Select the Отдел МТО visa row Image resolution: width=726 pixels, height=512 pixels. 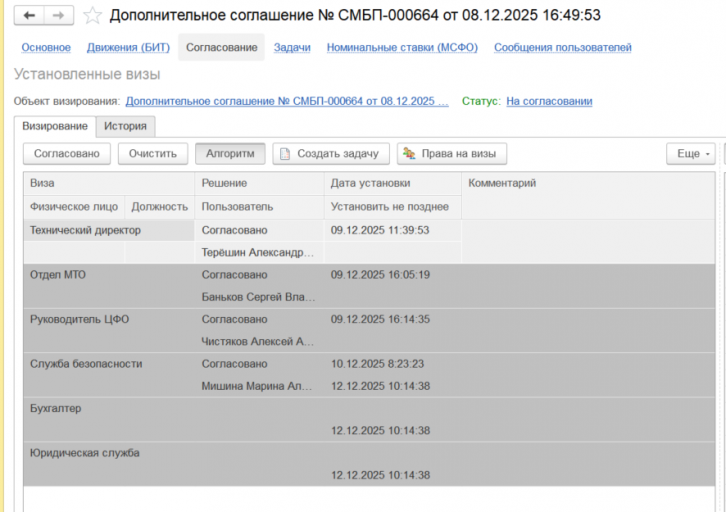pyautogui.click(x=369, y=286)
